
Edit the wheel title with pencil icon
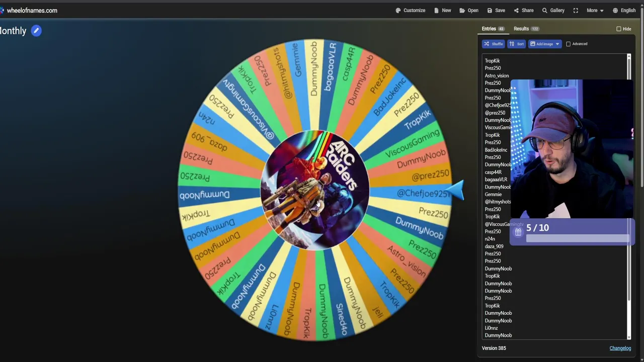36,31
